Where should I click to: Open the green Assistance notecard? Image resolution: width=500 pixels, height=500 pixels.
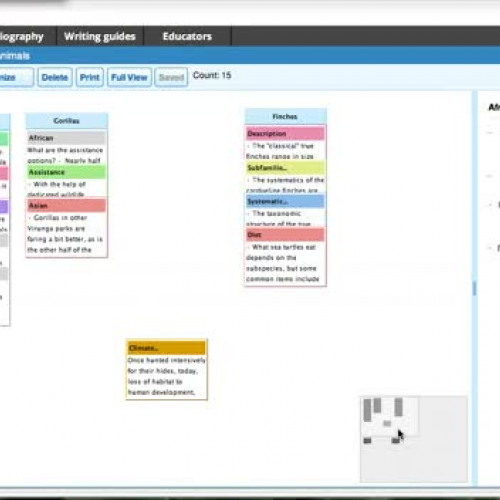pos(67,172)
